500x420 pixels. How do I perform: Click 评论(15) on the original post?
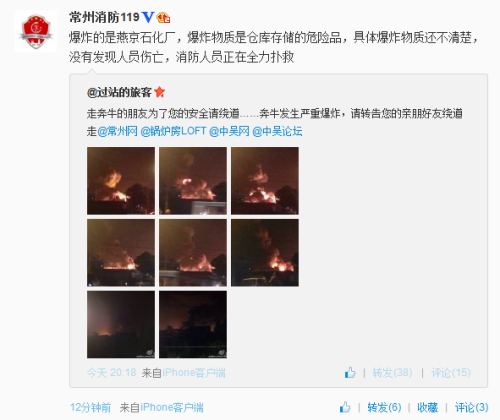pyautogui.click(x=451, y=373)
